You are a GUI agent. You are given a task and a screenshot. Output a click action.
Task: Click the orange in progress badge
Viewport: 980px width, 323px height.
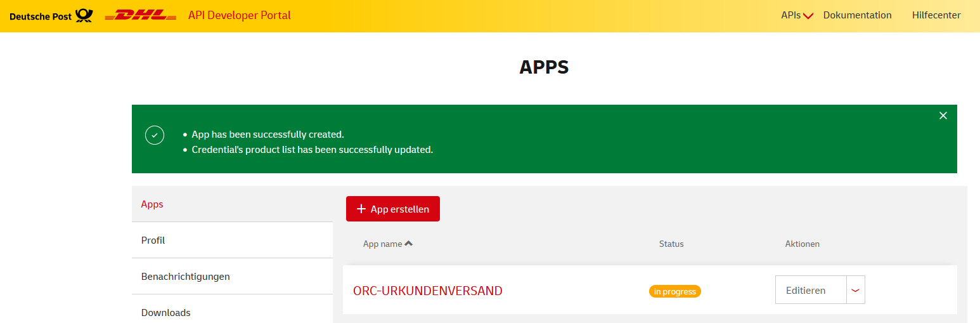point(674,291)
